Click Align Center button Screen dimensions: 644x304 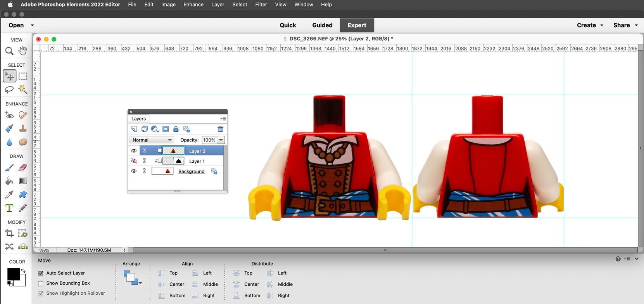(171, 284)
